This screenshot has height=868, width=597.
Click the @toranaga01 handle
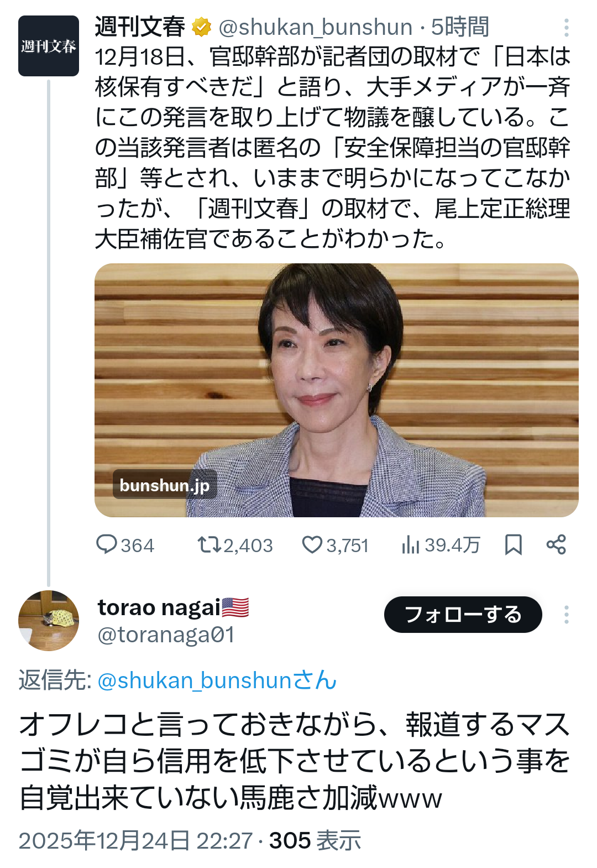click(x=166, y=635)
